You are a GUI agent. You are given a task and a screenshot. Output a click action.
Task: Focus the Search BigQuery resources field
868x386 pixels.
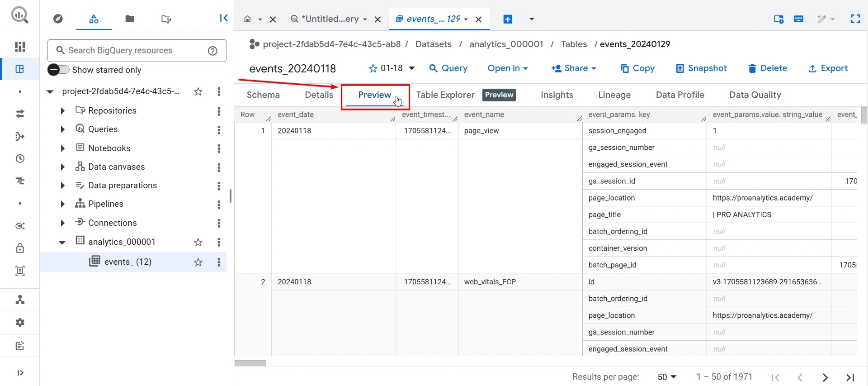[137, 51]
